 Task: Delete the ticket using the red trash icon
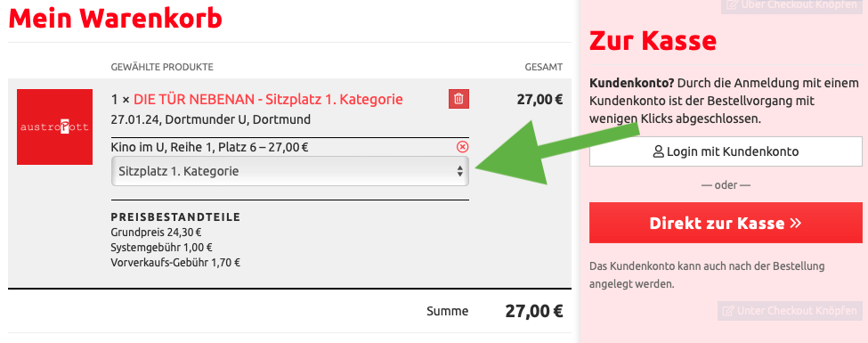click(458, 99)
